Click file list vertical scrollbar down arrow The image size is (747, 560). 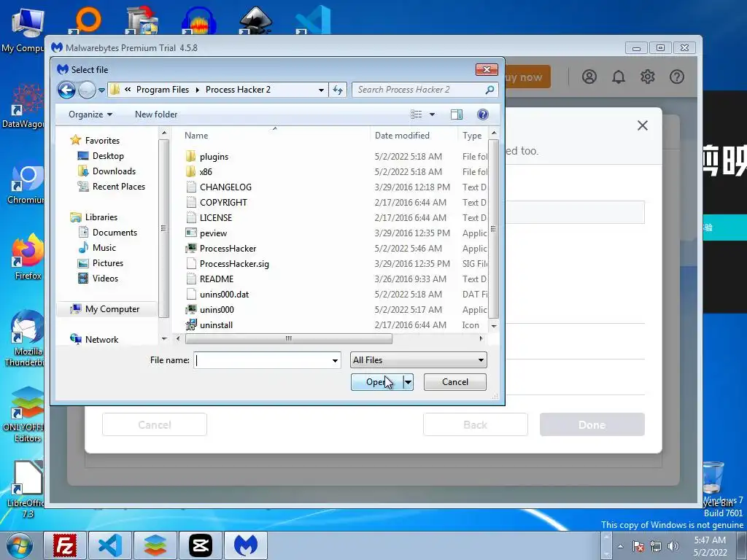(494, 326)
